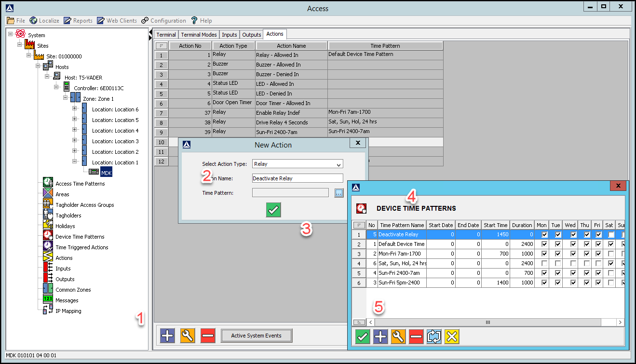This screenshot has width=636, height=364.
Task: Open the IP Mapping icon
Action: (x=48, y=310)
